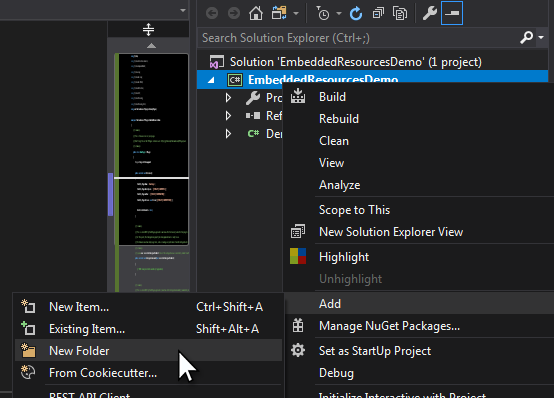This screenshot has height=398, width=554.
Task: Expand the References tree node
Action: pos(229,116)
